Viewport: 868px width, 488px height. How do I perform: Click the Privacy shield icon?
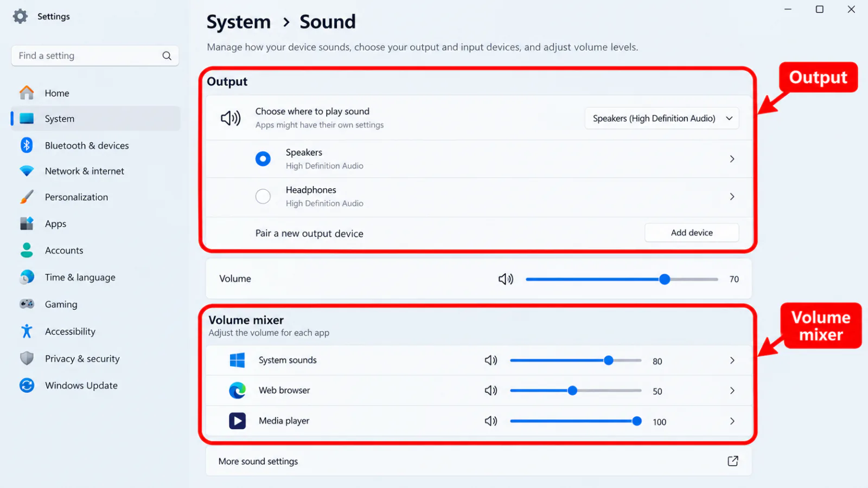27,358
